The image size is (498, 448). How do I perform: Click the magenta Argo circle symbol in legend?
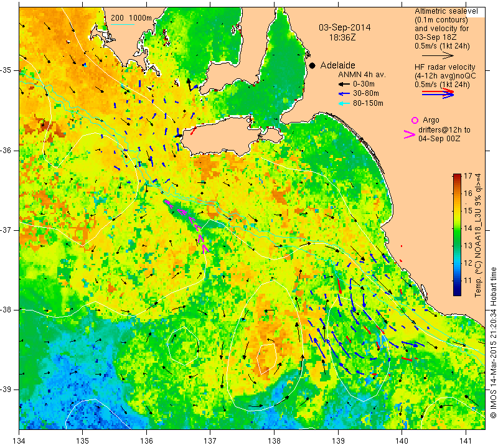[x=415, y=120]
